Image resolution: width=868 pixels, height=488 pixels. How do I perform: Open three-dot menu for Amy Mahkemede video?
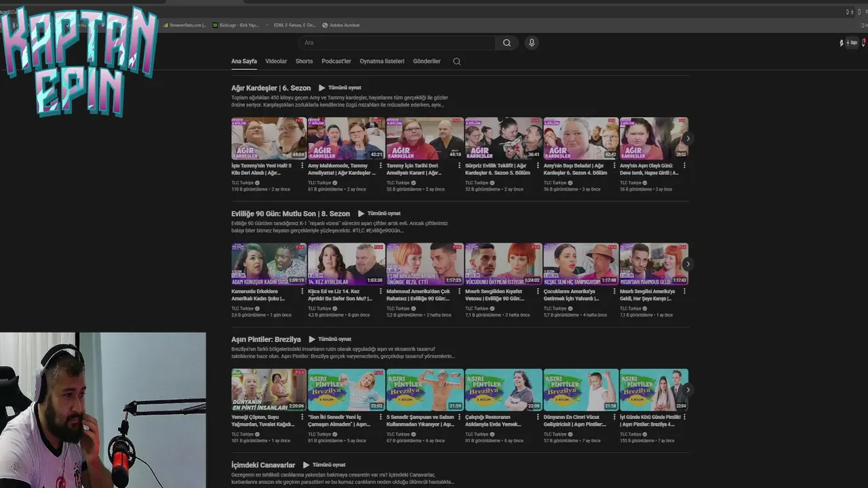point(380,165)
